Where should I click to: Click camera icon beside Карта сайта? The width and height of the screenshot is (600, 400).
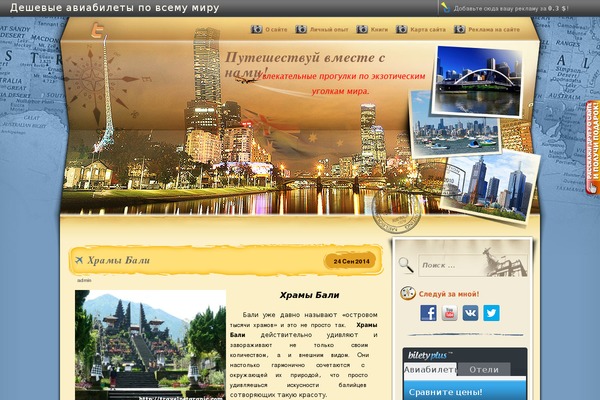(401, 29)
